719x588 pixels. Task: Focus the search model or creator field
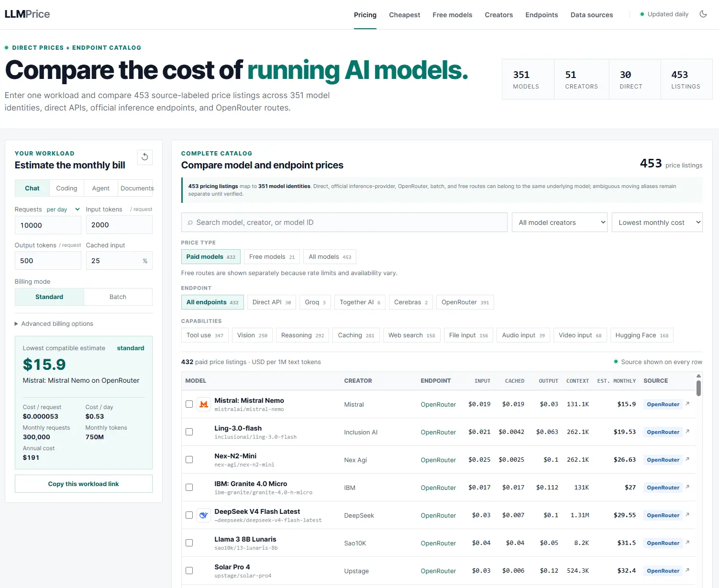(344, 222)
